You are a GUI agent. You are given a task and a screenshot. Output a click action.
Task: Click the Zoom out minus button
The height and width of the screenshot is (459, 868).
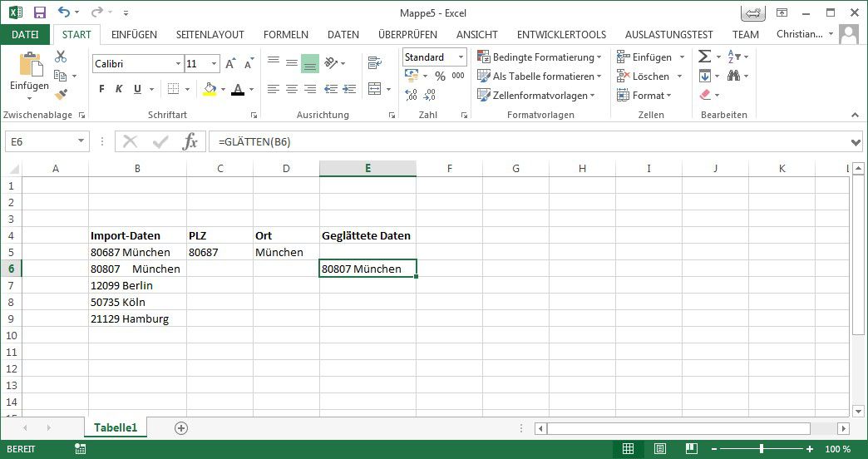click(x=714, y=449)
